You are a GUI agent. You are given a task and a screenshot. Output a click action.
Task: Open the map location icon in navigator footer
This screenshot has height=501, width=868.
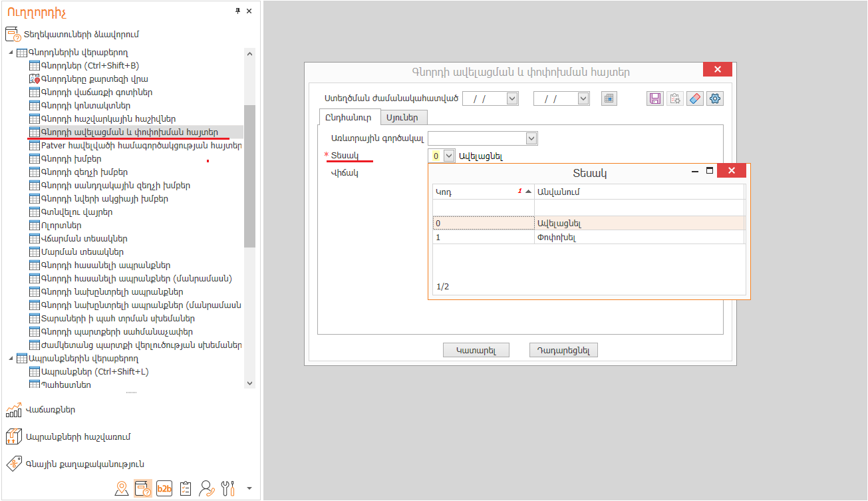122,488
